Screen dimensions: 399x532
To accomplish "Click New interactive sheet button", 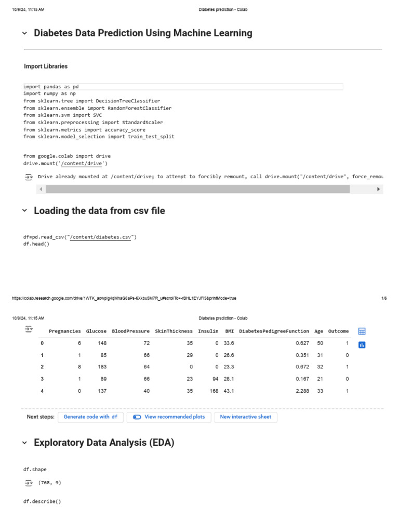I will coord(246,417).
